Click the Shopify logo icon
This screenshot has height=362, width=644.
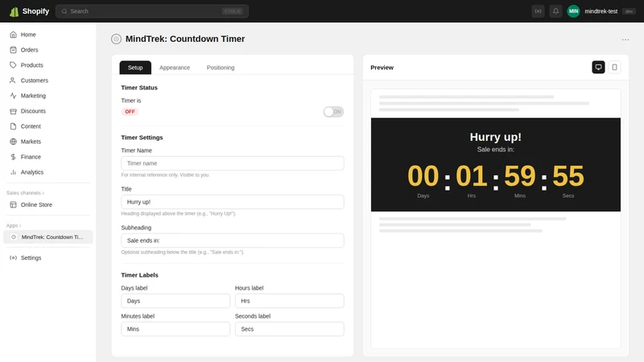(x=14, y=11)
